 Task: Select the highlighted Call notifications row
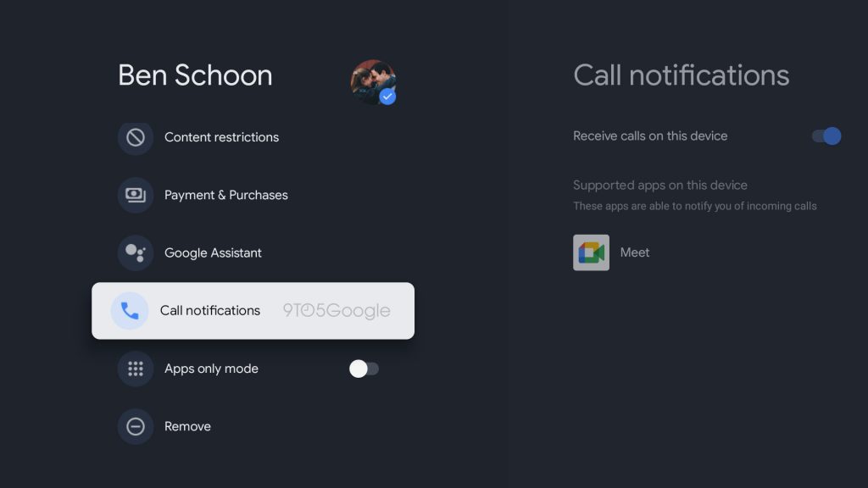[253, 311]
